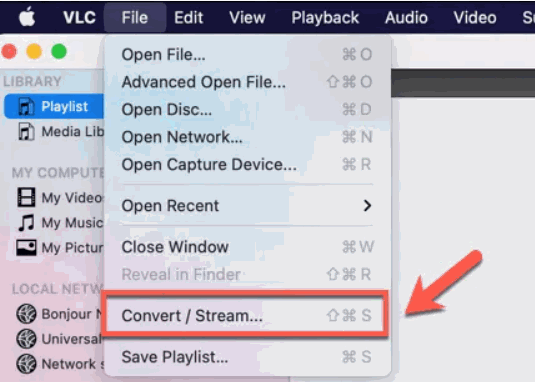535x382 pixels.
Task: Select Close Window in File menu
Action: tap(248, 247)
